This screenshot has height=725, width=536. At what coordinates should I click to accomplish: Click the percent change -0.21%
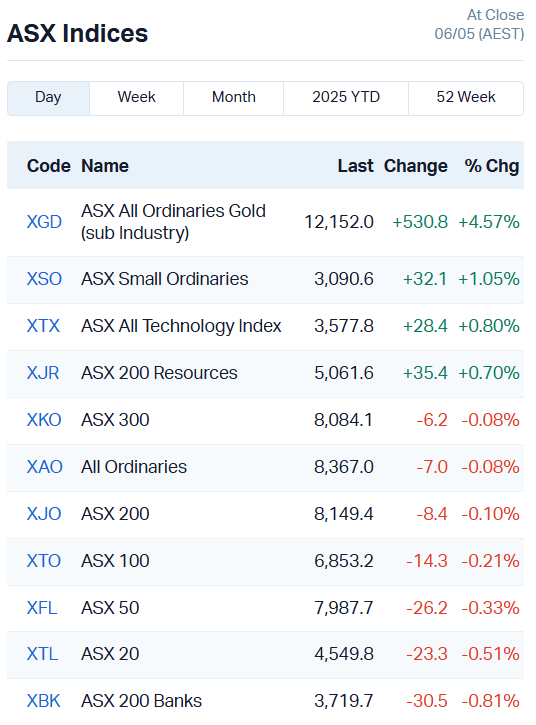tap(490, 561)
